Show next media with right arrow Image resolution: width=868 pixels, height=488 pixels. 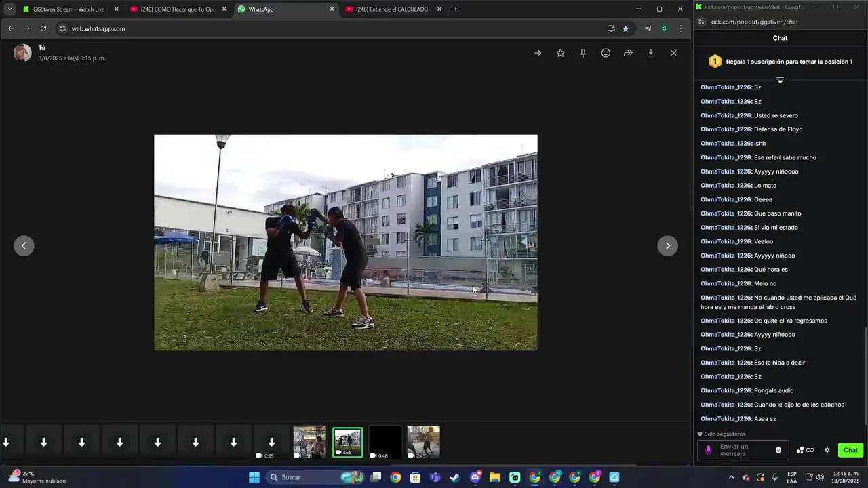[668, 246]
